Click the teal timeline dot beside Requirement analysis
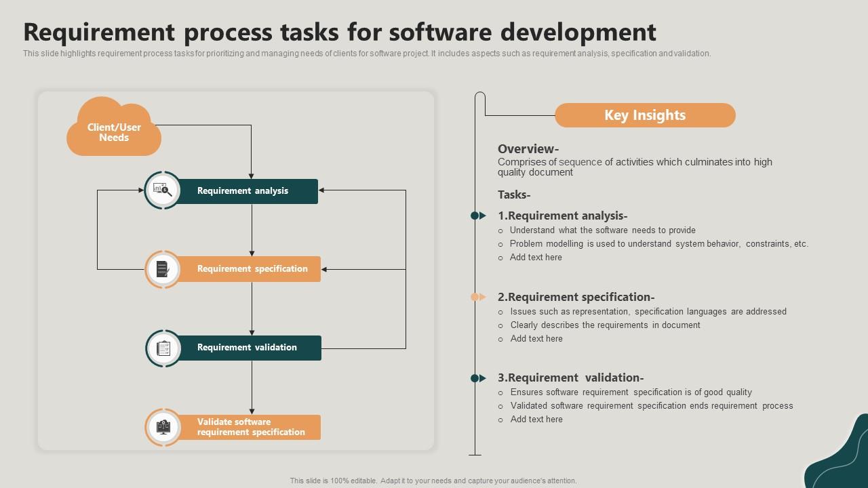Viewport: 868px width, 488px height. (x=474, y=216)
